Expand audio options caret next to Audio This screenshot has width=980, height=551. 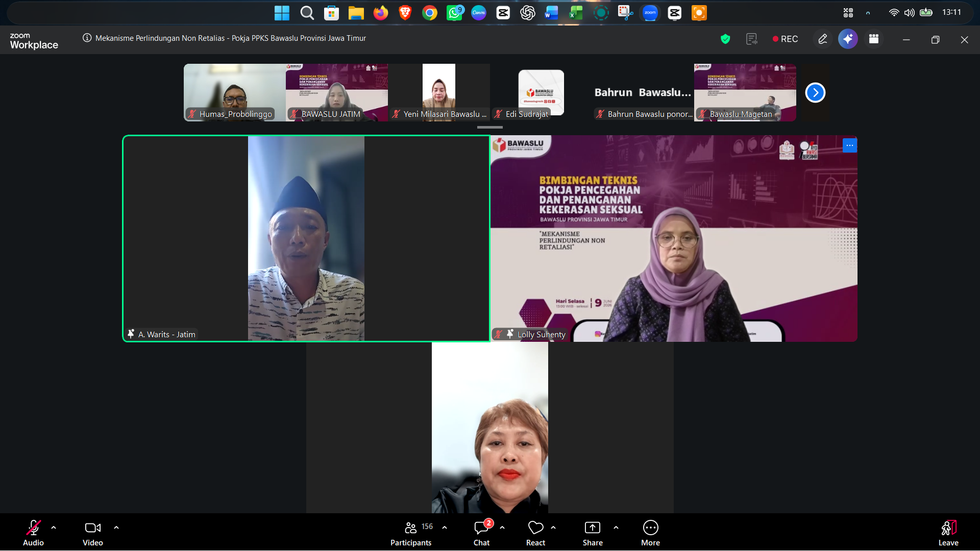click(54, 528)
